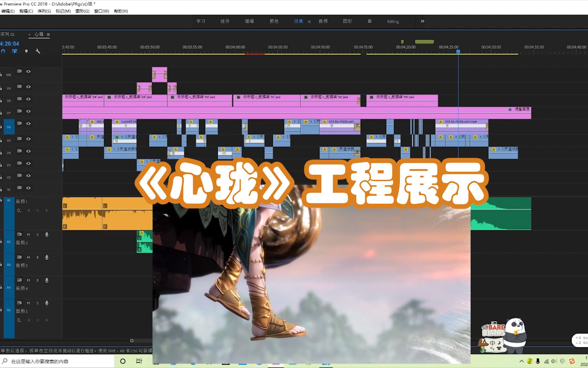The height and width of the screenshot is (368, 588).
Task: Toggle sync lock on track V9
Action: (x=19, y=87)
